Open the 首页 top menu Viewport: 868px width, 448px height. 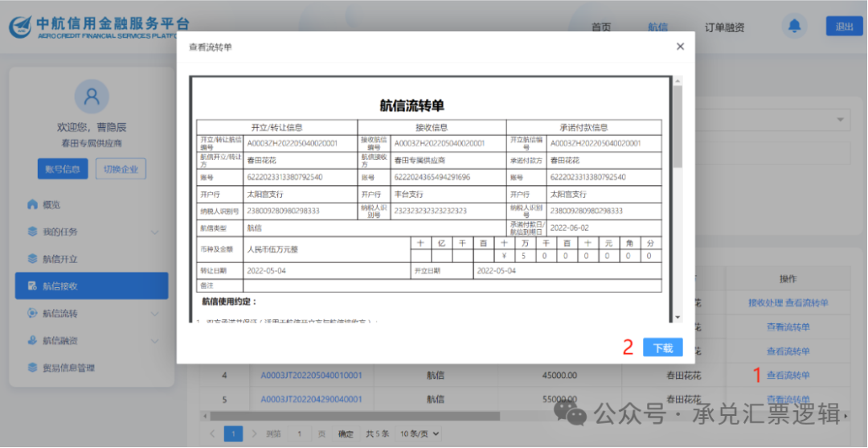[601, 27]
